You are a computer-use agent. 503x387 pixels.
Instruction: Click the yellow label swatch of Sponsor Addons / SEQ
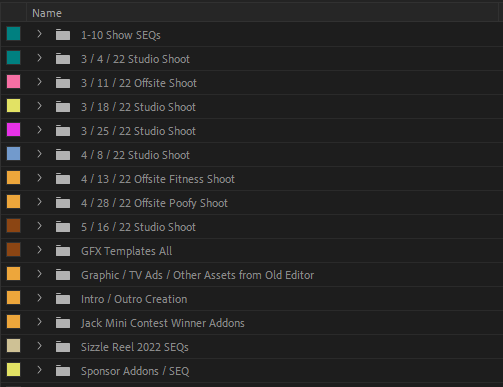tap(14, 370)
